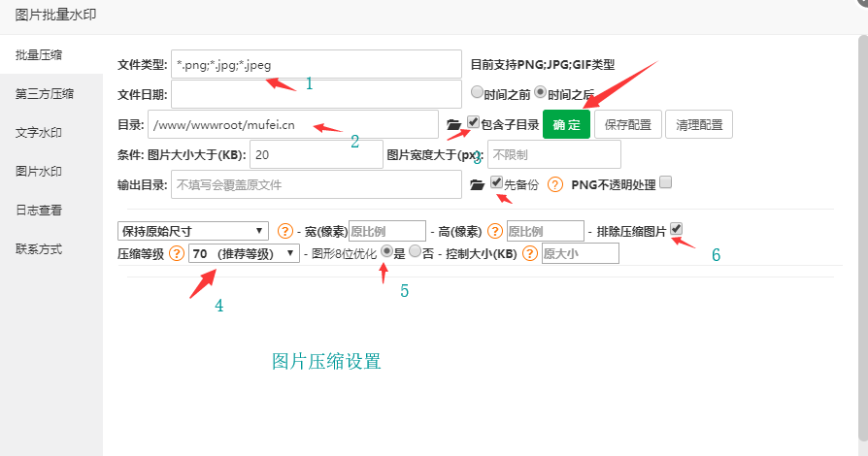The height and width of the screenshot is (456, 868).
Task: Click the help icon next to 高(像素)
Action: pos(494,231)
